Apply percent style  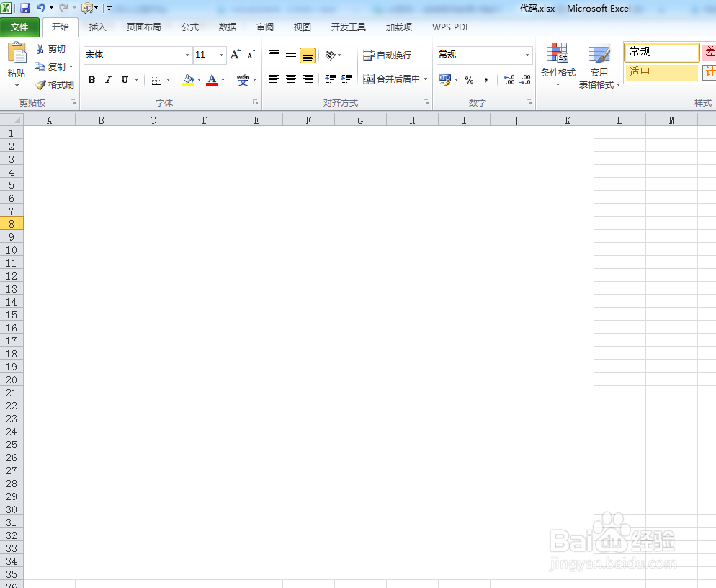(x=469, y=80)
